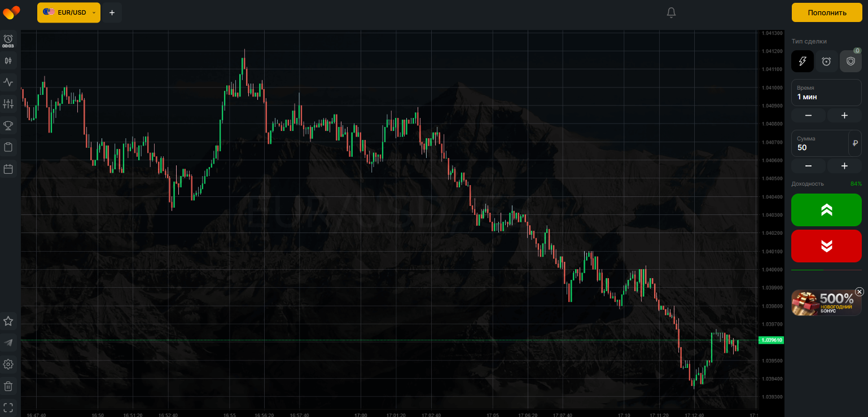Select the alarm clock timed trade type

[x=826, y=62]
